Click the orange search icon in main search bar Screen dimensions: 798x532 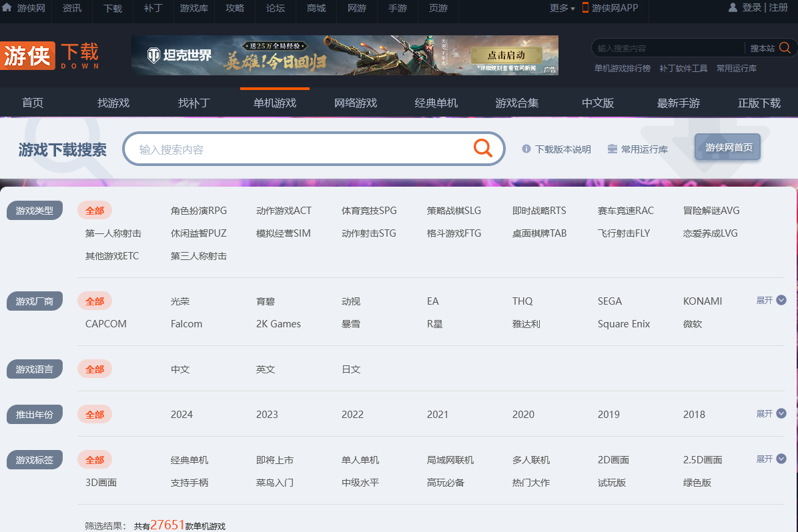[x=482, y=149]
